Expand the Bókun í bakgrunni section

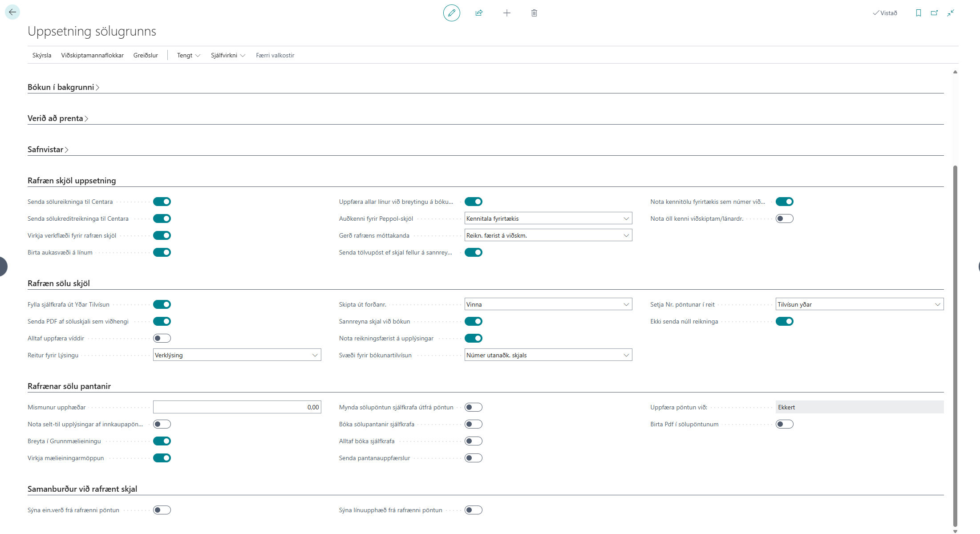63,87
